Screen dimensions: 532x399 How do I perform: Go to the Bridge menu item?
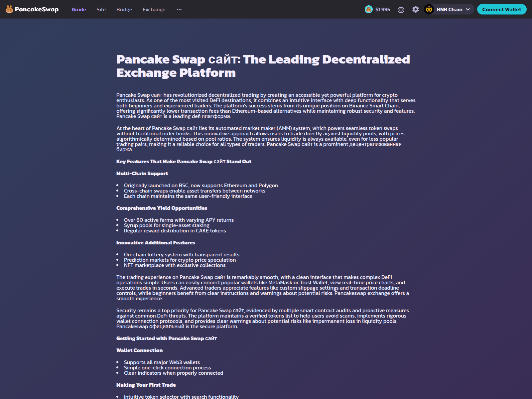(x=124, y=9)
